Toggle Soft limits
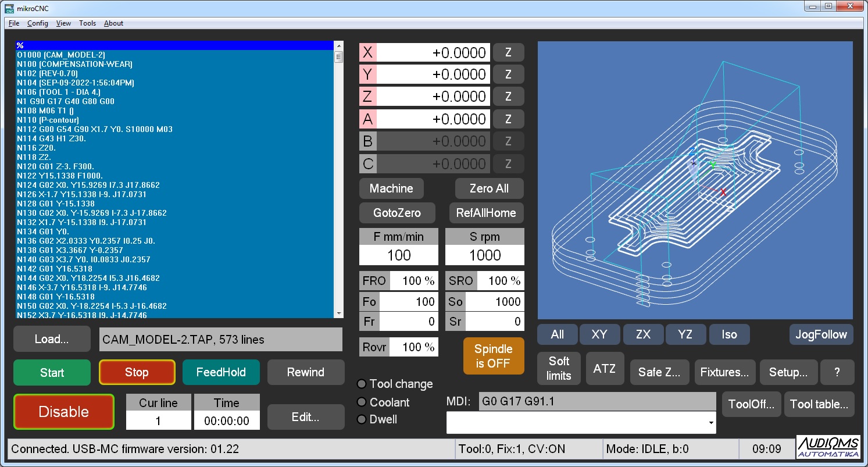Viewport: 868px width, 467px height. click(558, 368)
